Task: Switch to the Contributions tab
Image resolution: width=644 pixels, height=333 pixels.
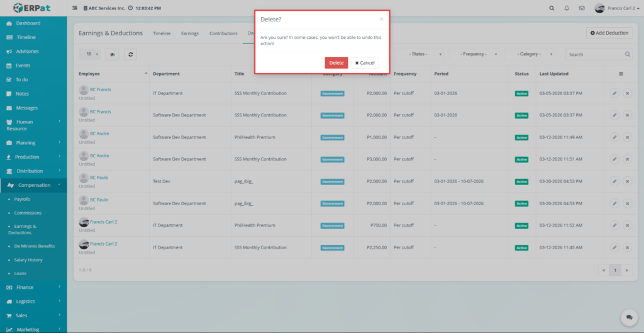Action: 223,33
